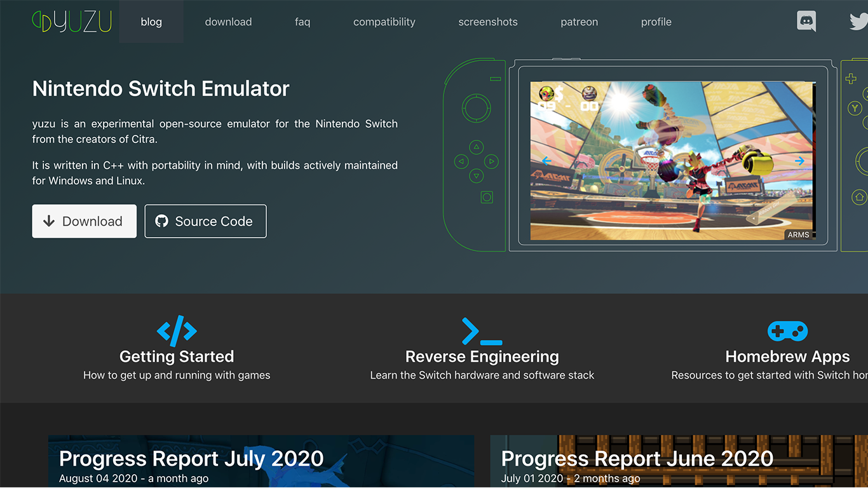Click the left Joy-Con analog stick outline
The height and width of the screenshot is (488, 868).
476,107
